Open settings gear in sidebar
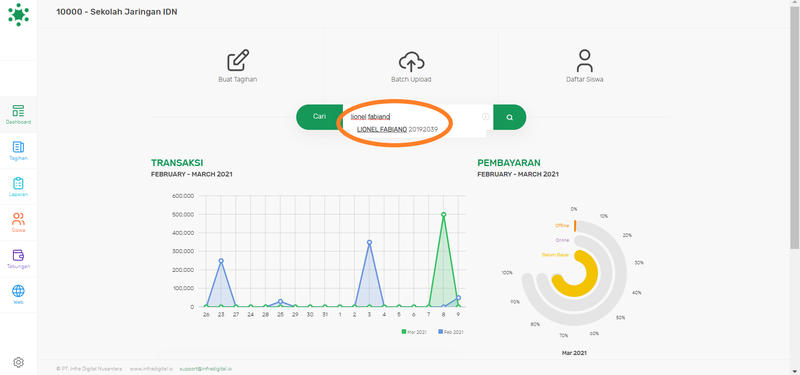The width and height of the screenshot is (800, 375). tap(18, 362)
